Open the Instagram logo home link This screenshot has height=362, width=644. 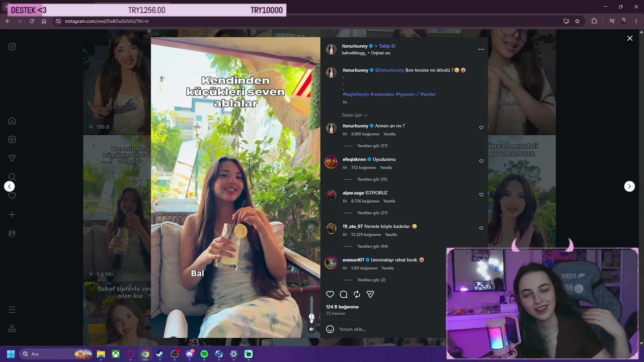coord(12,47)
